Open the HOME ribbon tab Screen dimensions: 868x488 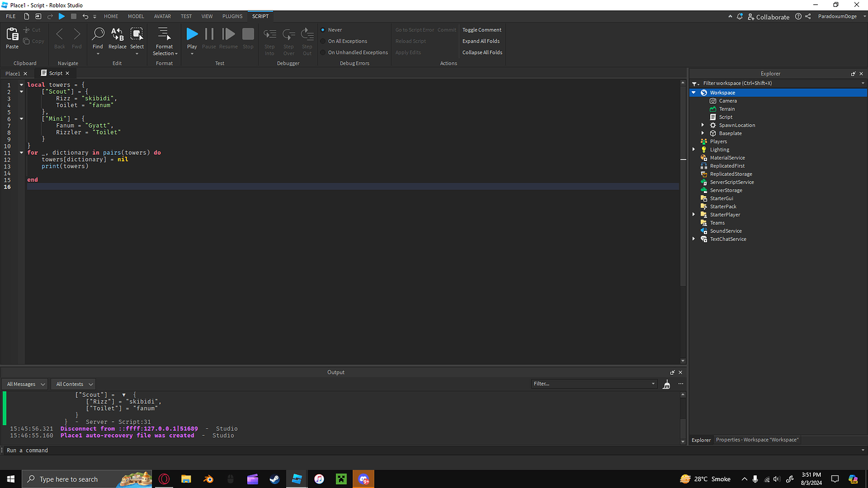(x=111, y=16)
